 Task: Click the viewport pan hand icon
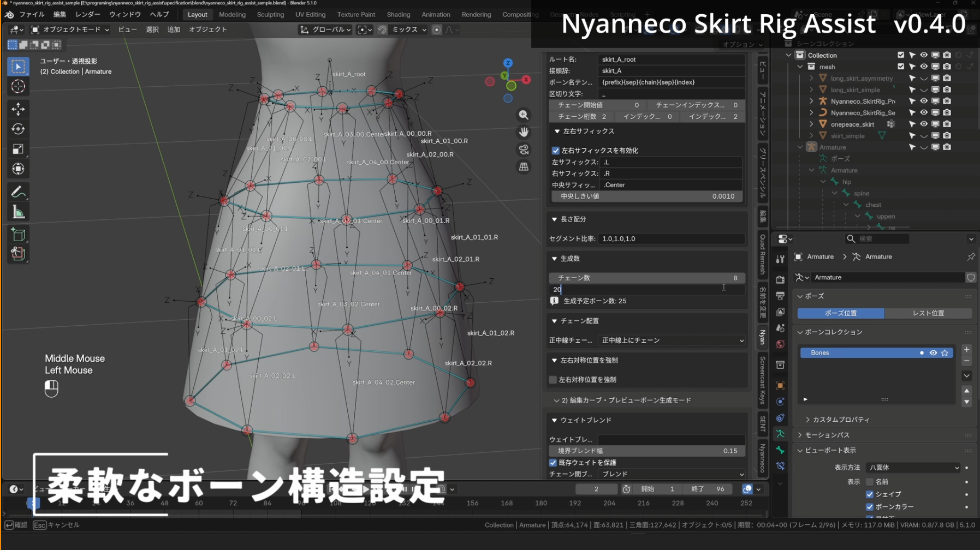point(524,133)
